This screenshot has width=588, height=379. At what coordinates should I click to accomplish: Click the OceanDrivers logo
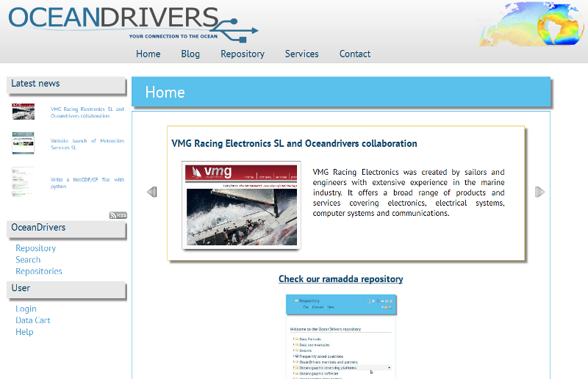(x=133, y=24)
